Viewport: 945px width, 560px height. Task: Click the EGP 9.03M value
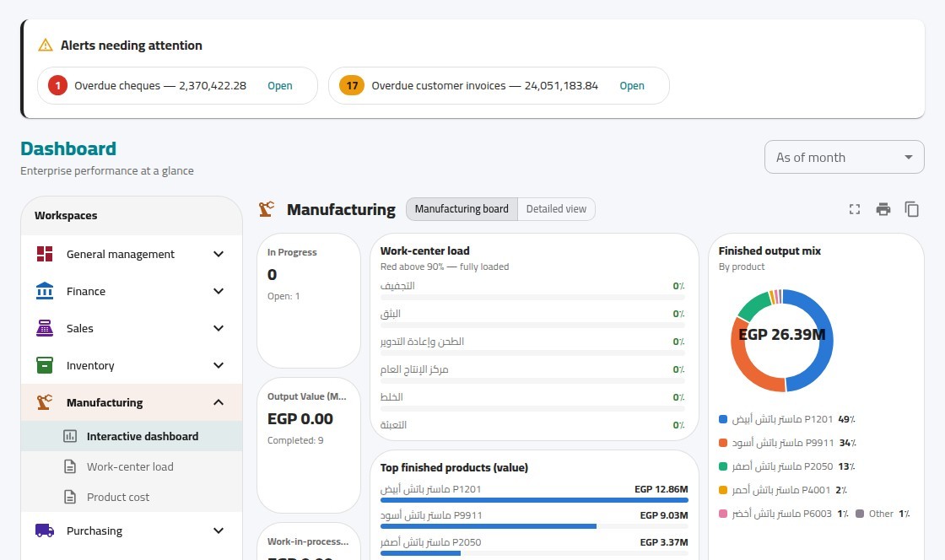664,515
